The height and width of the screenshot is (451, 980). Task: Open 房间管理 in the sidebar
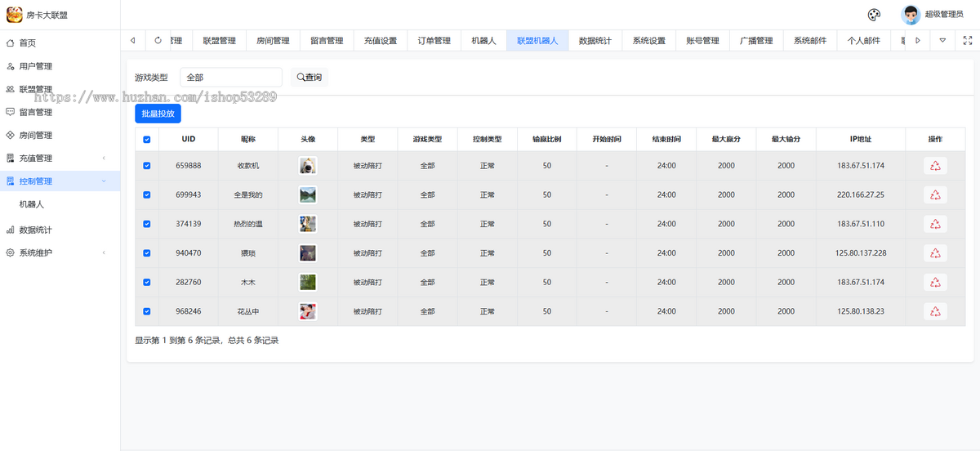(60, 135)
